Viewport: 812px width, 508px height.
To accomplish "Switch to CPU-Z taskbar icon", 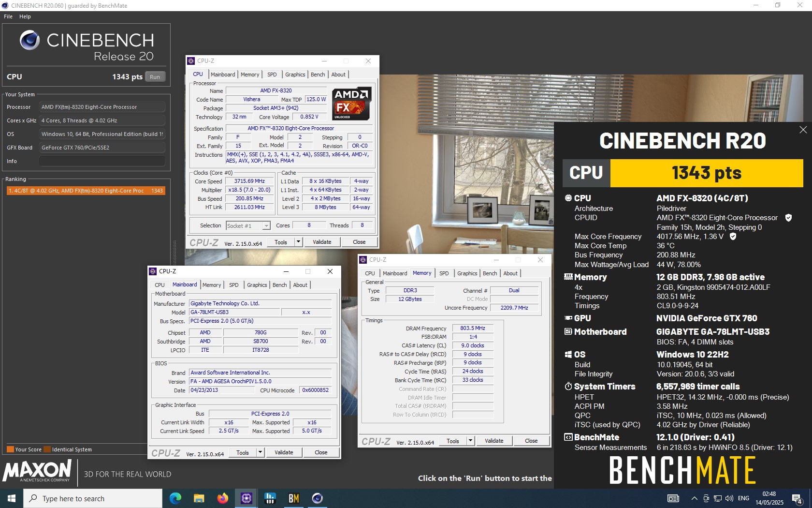I will point(246,498).
